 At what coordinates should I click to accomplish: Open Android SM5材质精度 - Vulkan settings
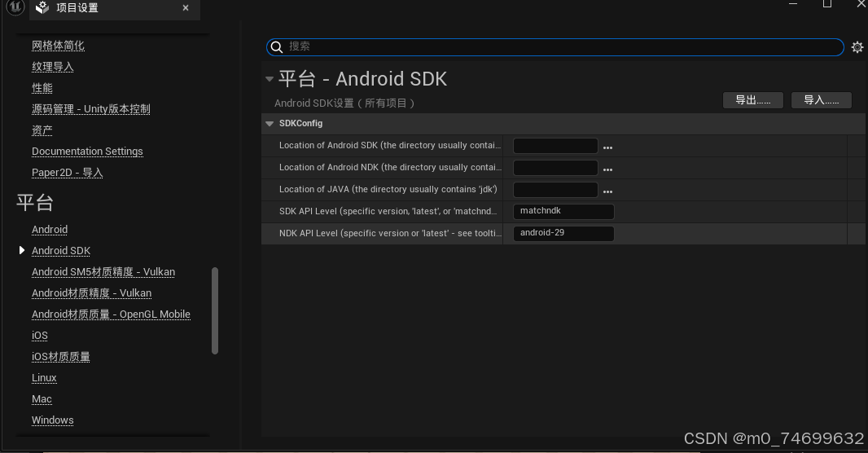coord(103,272)
